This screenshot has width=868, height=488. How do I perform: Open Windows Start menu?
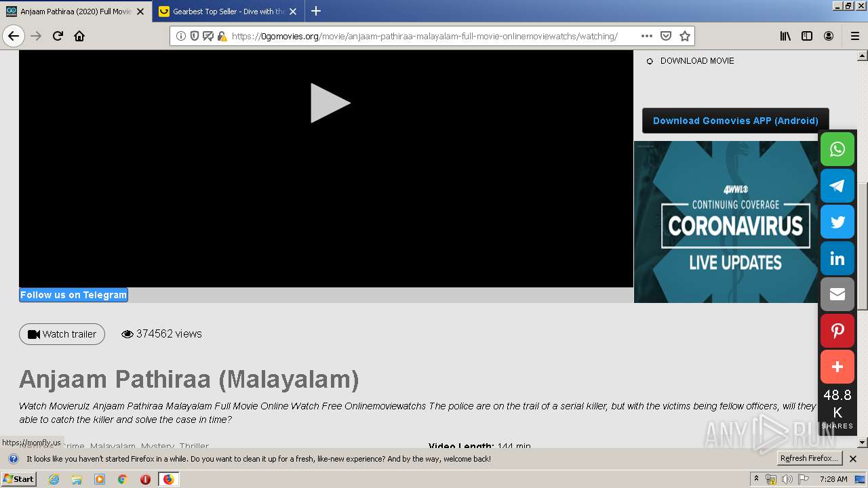[18, 479]
